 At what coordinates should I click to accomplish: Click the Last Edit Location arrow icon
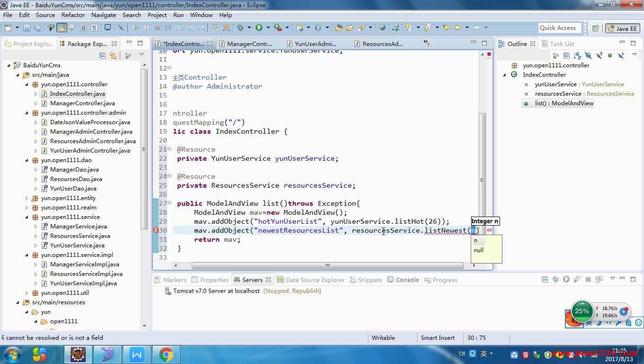447,27
